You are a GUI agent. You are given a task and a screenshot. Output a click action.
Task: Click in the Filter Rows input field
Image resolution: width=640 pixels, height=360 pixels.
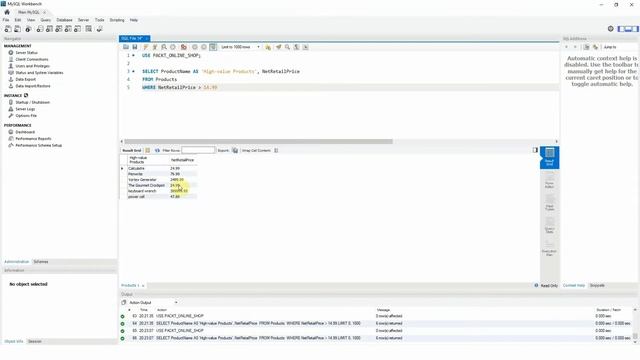198,151
